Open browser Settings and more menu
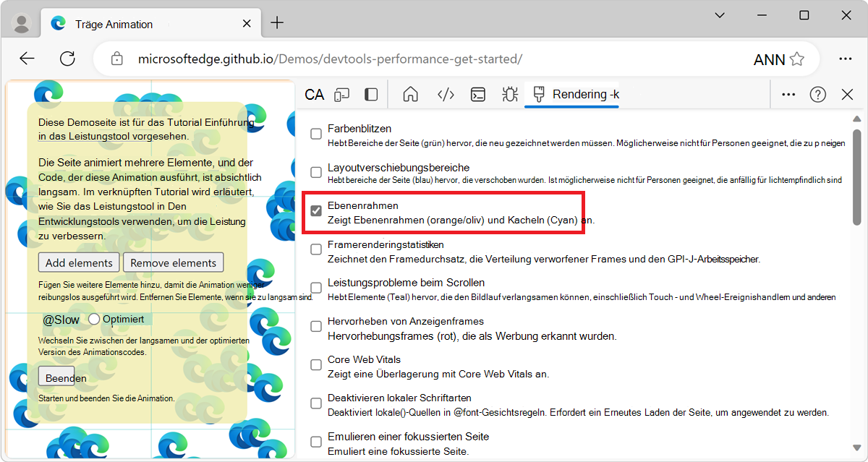 (845, 59)
